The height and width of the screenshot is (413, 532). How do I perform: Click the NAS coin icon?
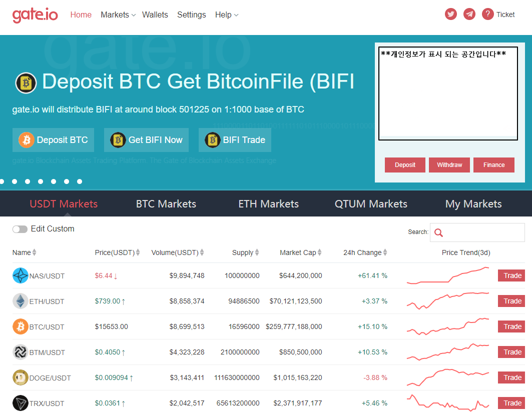pyautogui.click(x=21, y=275)
